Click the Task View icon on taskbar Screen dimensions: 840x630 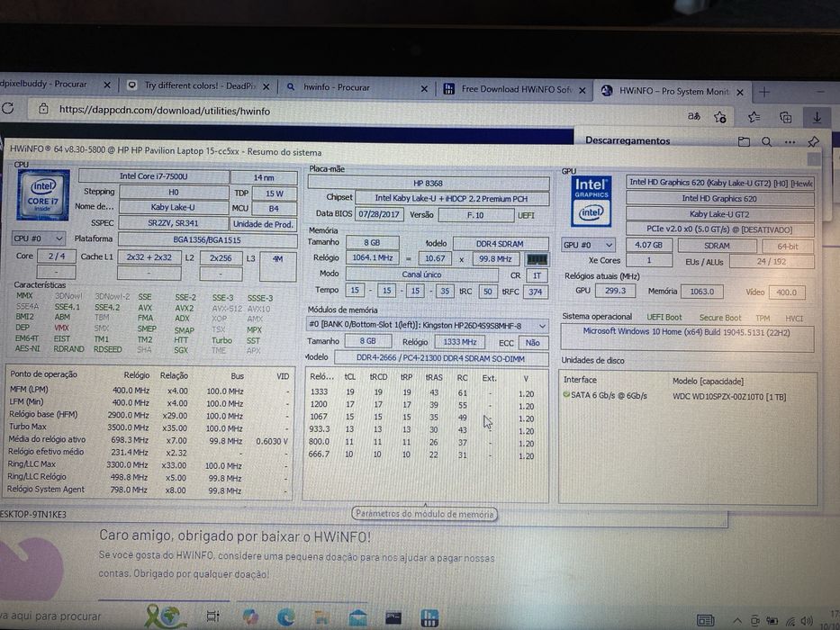(212, 616)
